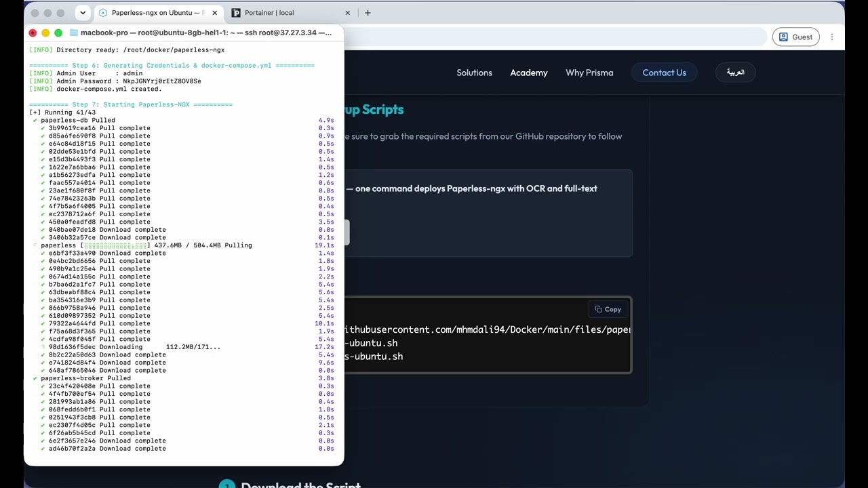Image resolution: width=868 pixels, height=488 pixels.
Task: Switch to Paperless-ngx on Ubuntu browser tab
Action: click(x=157, y=13)
